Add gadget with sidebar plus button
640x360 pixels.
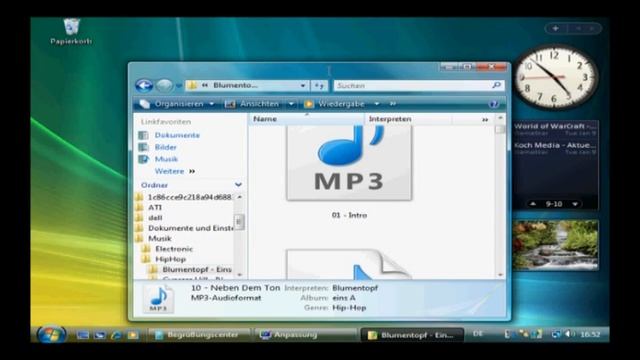pos(556,29)
